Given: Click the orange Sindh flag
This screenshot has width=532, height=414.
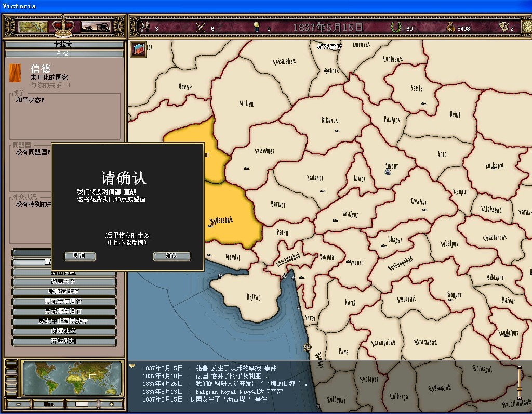Looking at the screenshot, I should point(15,73).
